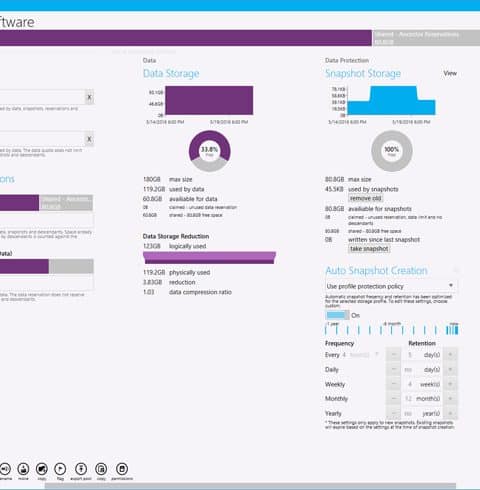Image resolution: width=480 pixels, height=490 pixels.
Task: Open the Use profile protection policy dropdown
Action: coord(391,286)
